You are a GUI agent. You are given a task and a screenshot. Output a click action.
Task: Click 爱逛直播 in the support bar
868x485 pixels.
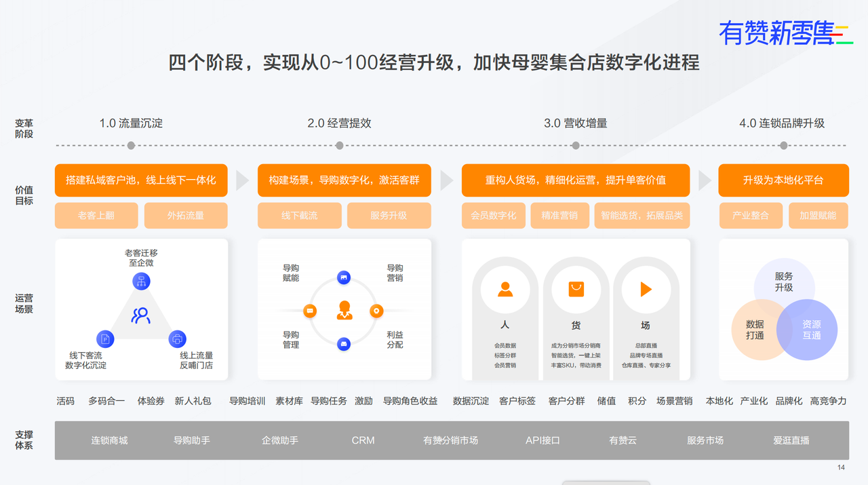[x=791, y=440]
